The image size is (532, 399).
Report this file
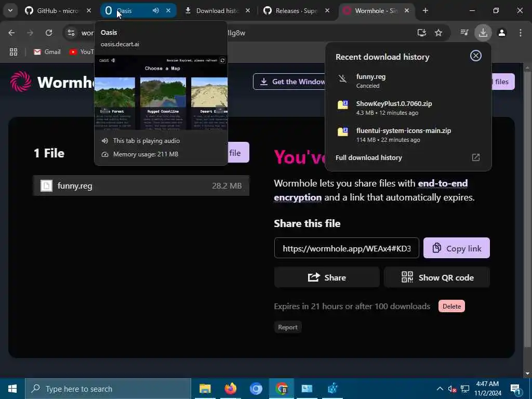tap(288, 327)
